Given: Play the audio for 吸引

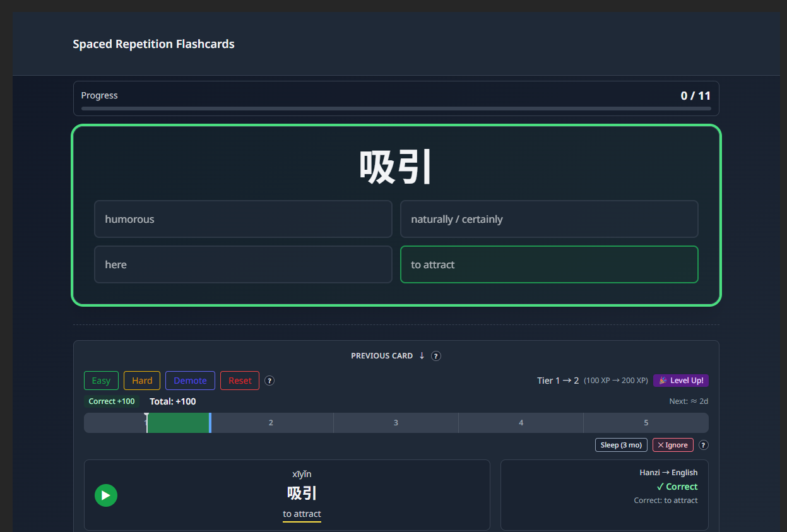Looking at the screenshot, I should click(x=106, y=495).
